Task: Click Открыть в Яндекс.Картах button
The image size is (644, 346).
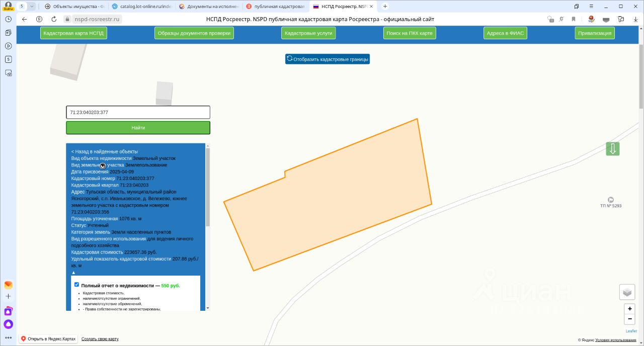Action: coord(48,338)
